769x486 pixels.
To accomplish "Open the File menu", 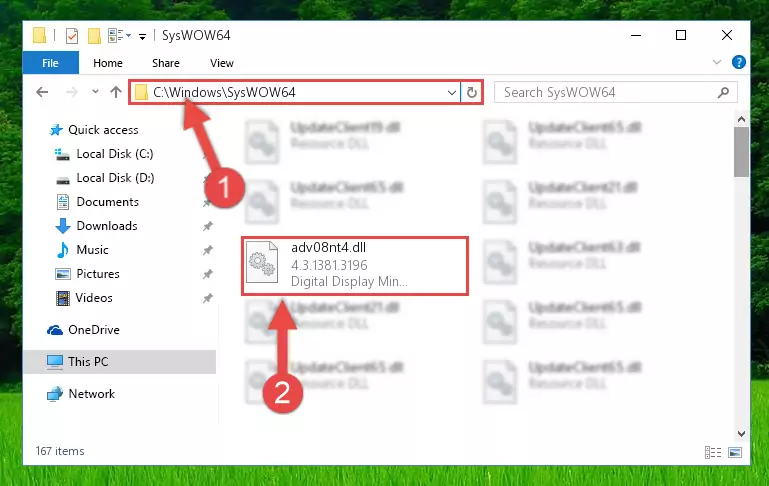I will pyautogui.click(x=51, y=63).
